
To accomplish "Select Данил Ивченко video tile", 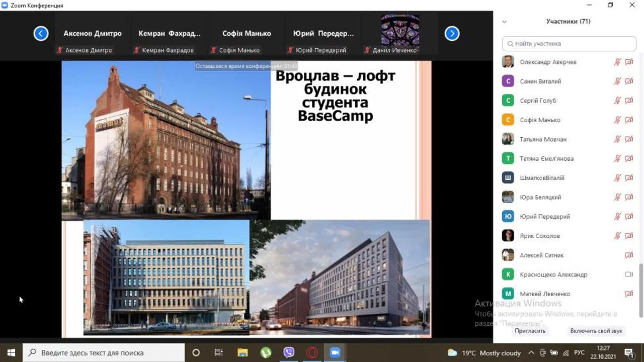I will 400,34.
